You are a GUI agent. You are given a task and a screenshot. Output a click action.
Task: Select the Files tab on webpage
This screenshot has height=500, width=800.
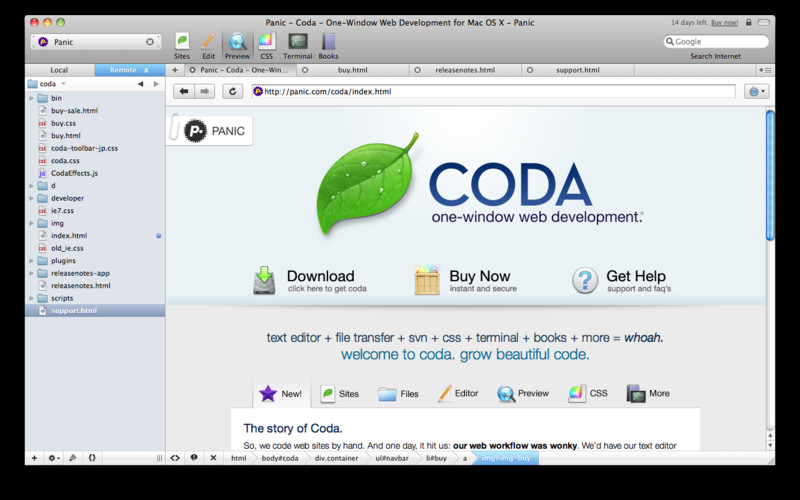(x=398, y=393)
